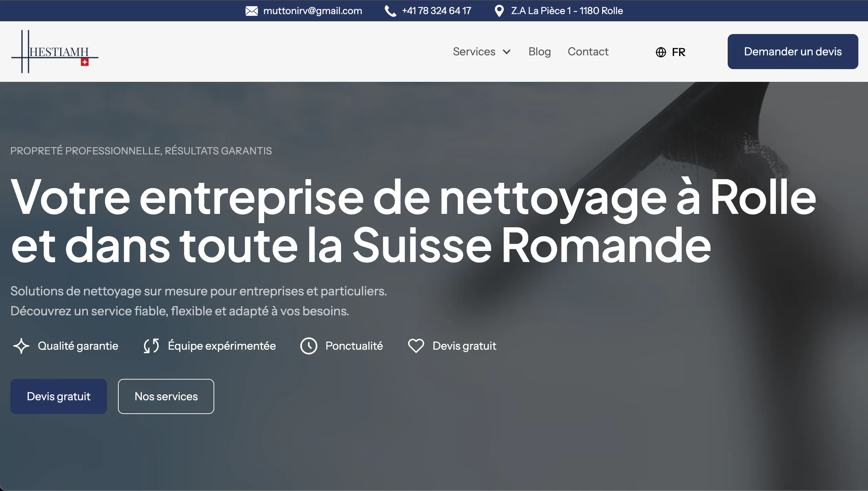The width and height of the screenshot is (868, 491).
Task: Expand the Services dropdown chevron
Action: 507,52
